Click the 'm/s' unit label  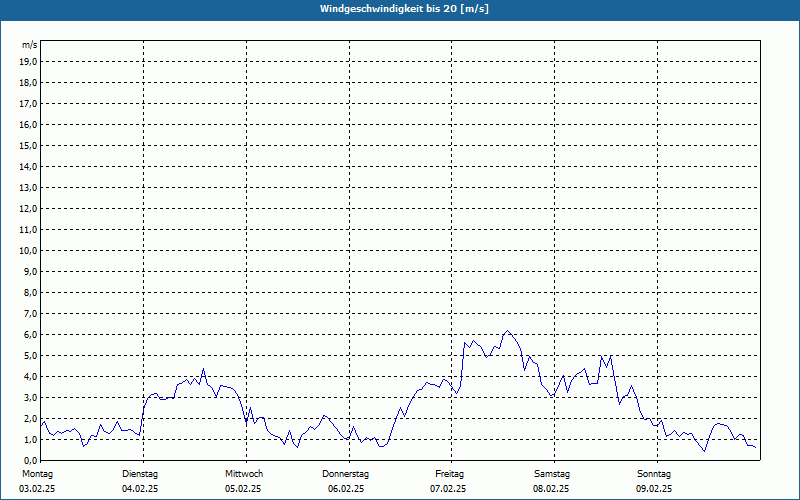(x=30, y=45)
